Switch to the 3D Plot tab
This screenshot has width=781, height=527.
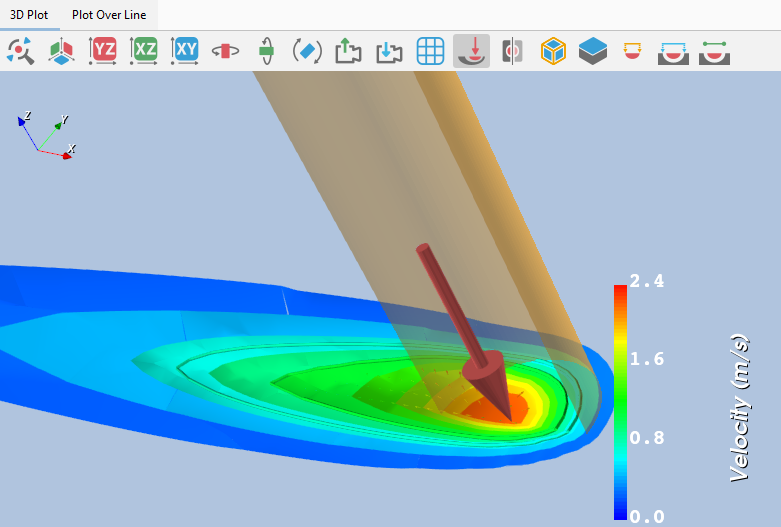pos(29,15)
